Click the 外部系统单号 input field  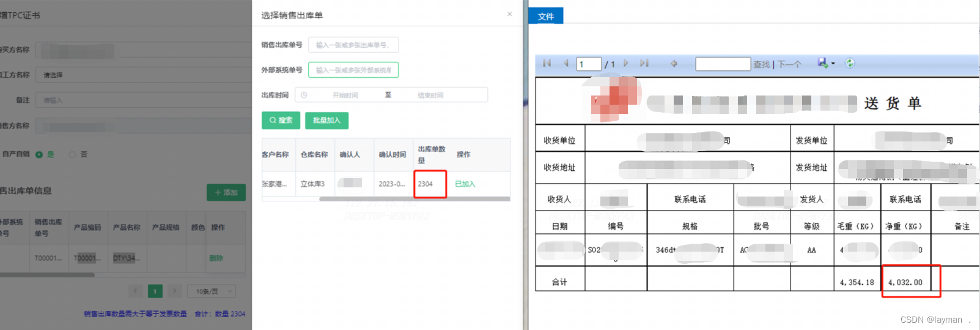point(353,70)
